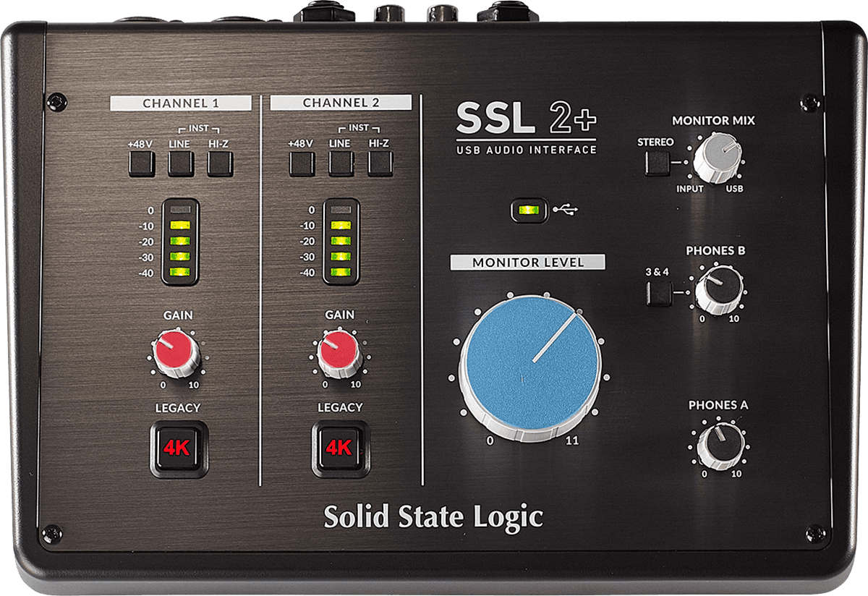Viewport: 868px width, 596px height.
Task: Toggle the Channel 1 HI-Z button
Action: (x=219, y=165)
